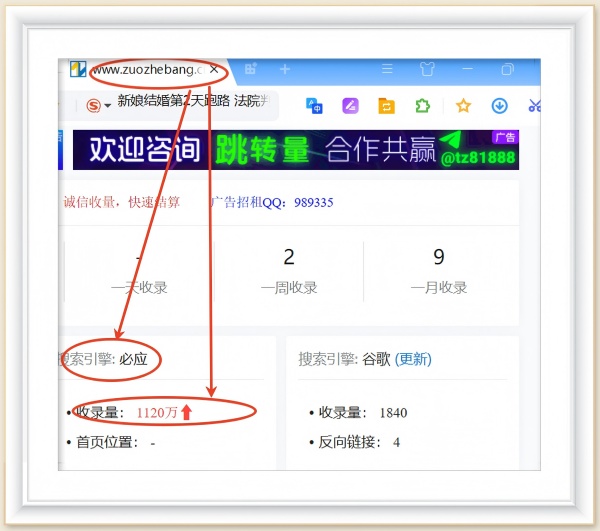The image size is (600, 531).
Task: Open the hamburger menu in the title bar
Action: click(387, 70)
